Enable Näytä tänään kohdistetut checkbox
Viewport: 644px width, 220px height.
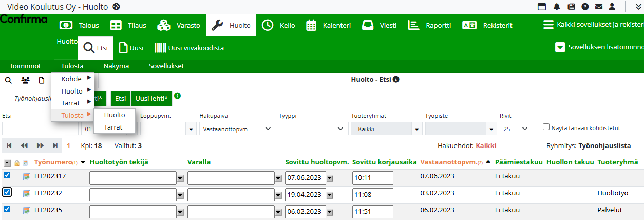click(x=547, y=127)
